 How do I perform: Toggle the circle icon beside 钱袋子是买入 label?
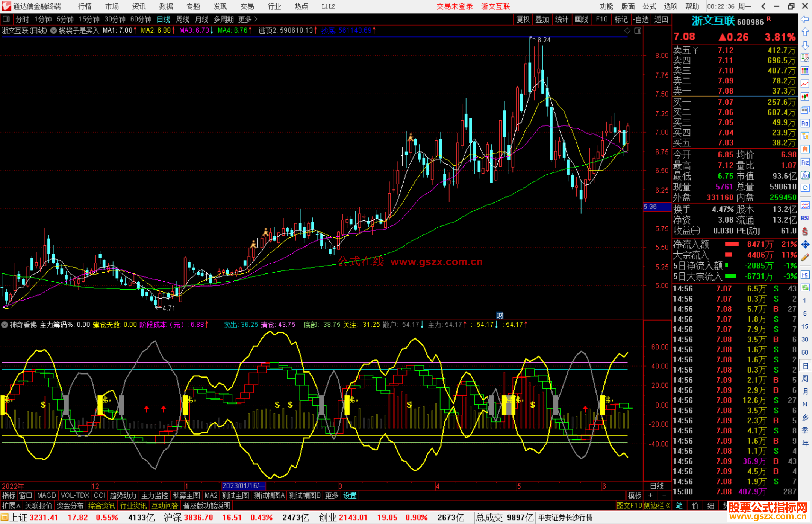coord(54,30)
